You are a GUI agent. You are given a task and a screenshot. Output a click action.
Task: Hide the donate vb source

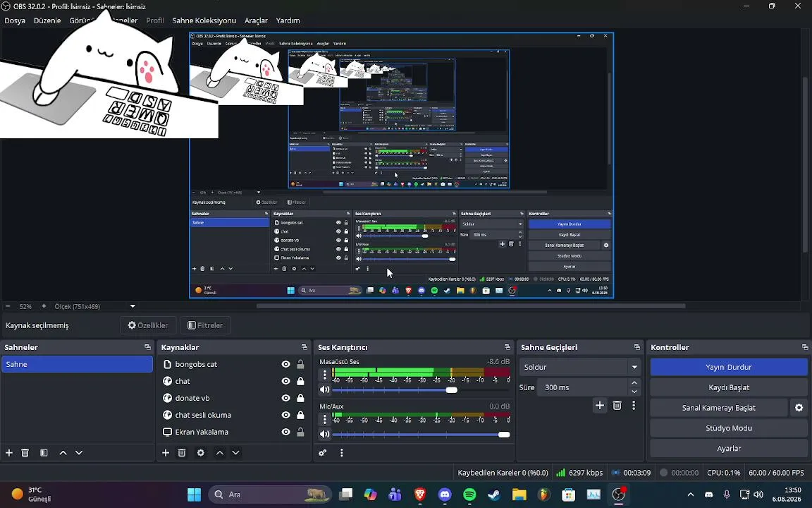pos(286,398)
